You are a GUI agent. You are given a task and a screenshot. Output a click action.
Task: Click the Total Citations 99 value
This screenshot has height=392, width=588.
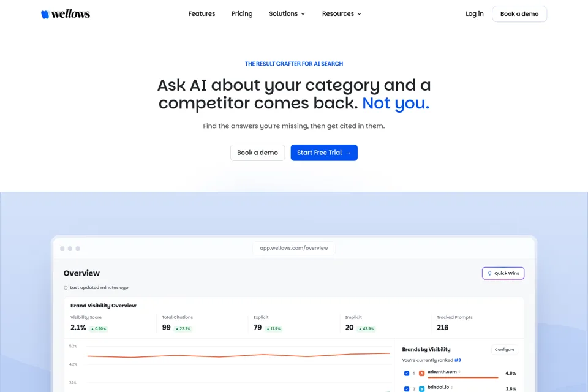(166, 328)
